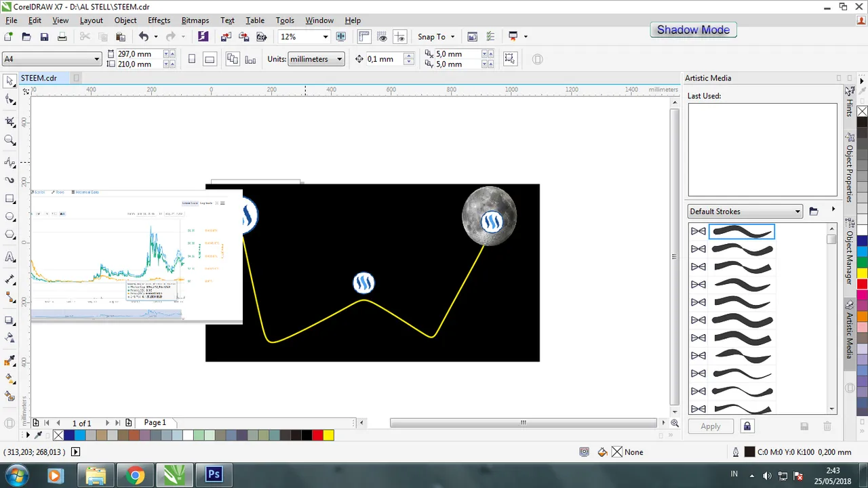Image resolution: width=868 pixels, height=488 pixels.
Task: Open the zoom level 12% dropdown
Action: pyautogui.click(x=325, y=37)
